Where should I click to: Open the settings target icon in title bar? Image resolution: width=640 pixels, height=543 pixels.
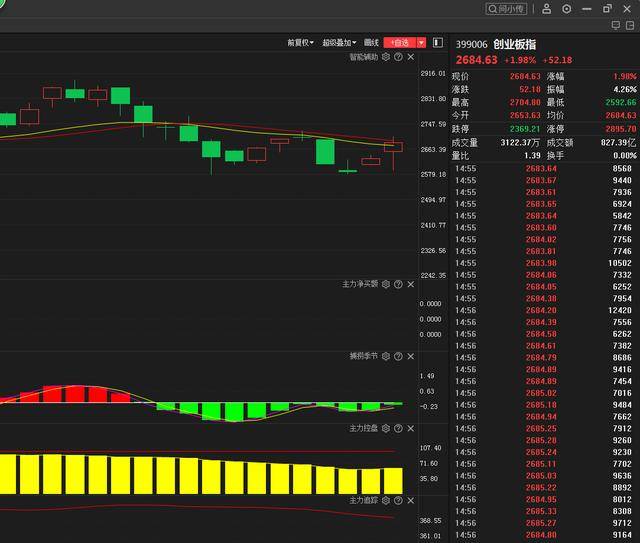pyautogui.click(x=567, y=9)
